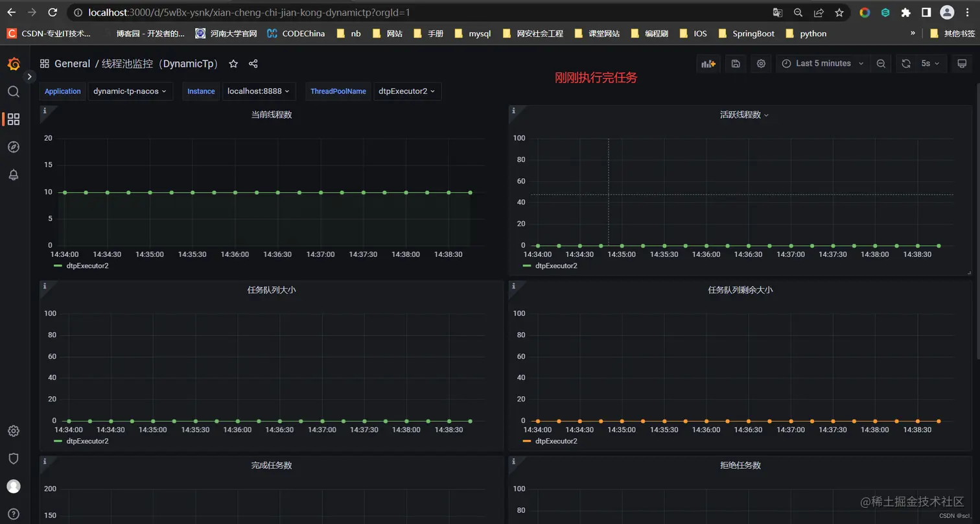
Task: Click the user avatar in sidebar
Action: 14,486
